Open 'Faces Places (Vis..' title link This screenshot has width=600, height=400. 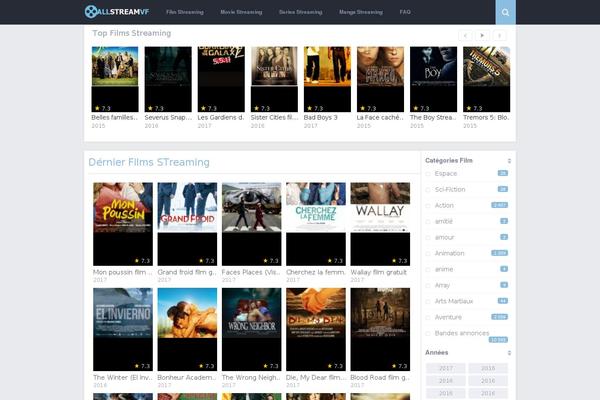point(251,272)
